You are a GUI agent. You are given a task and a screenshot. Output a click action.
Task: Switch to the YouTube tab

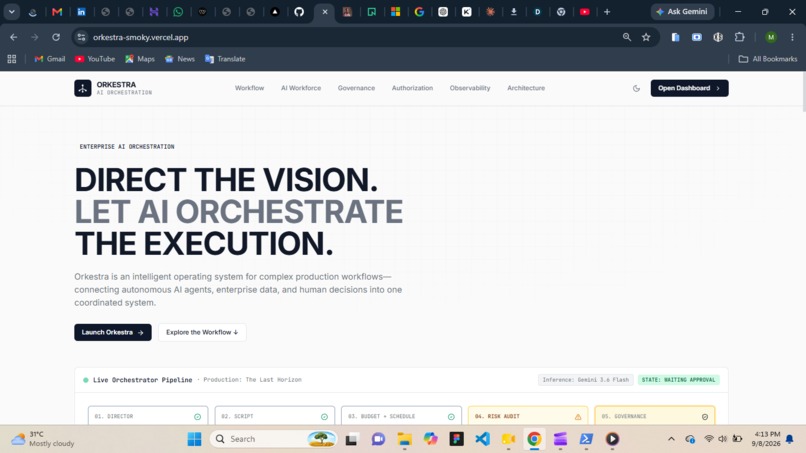tap(584, 12)
